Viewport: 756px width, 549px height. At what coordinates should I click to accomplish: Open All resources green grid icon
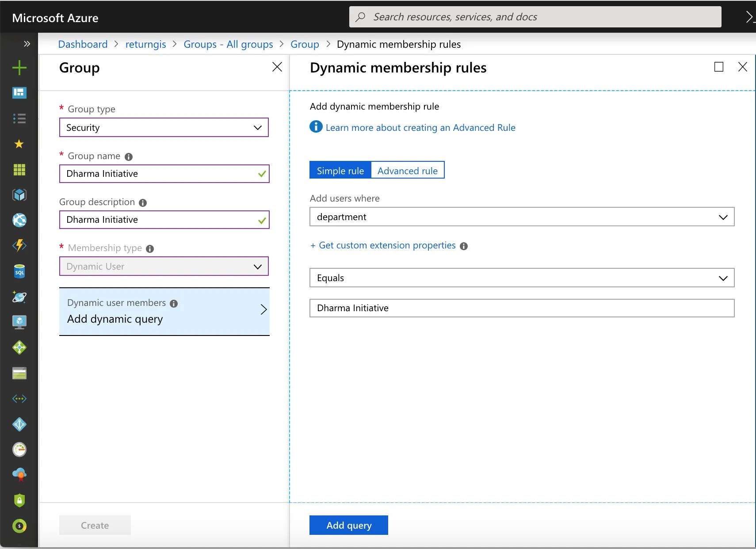pos(19,170)
